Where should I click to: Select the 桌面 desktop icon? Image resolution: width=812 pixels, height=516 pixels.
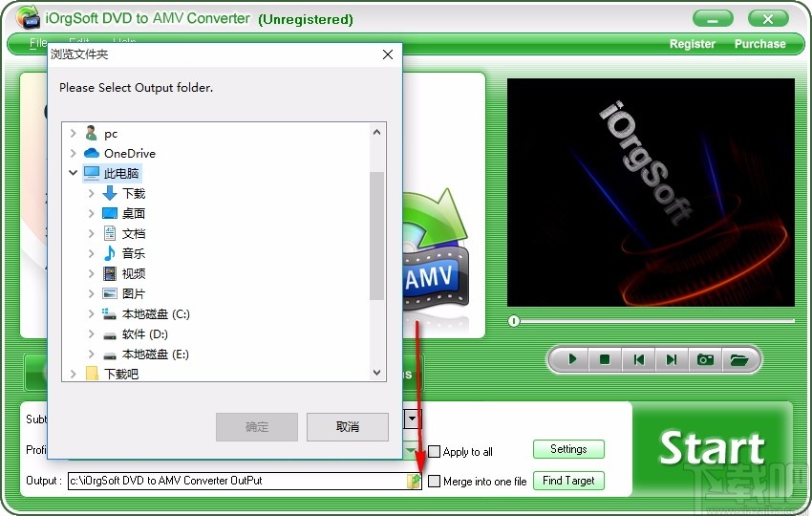click(109, 213)
